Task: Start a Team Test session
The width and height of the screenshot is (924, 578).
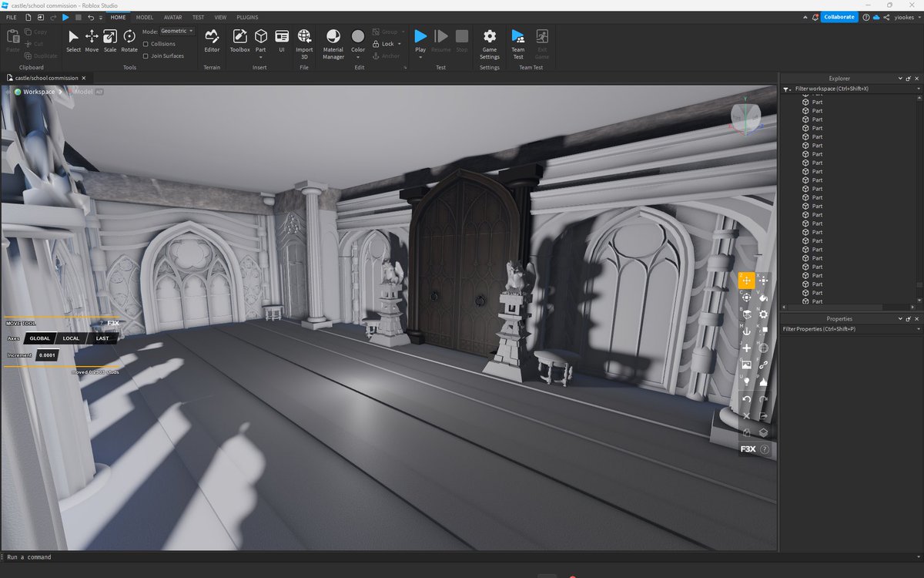Action: [x=518, y=44]
